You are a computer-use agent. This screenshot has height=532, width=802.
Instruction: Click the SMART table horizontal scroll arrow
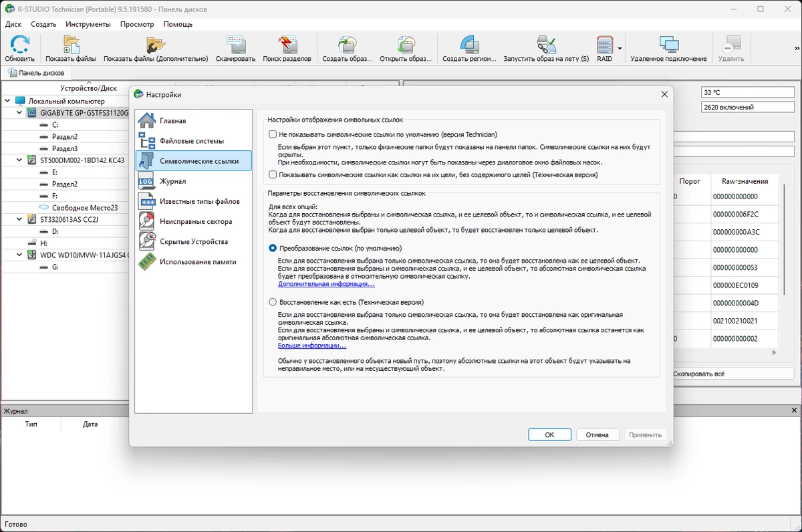tap(775, 352)
